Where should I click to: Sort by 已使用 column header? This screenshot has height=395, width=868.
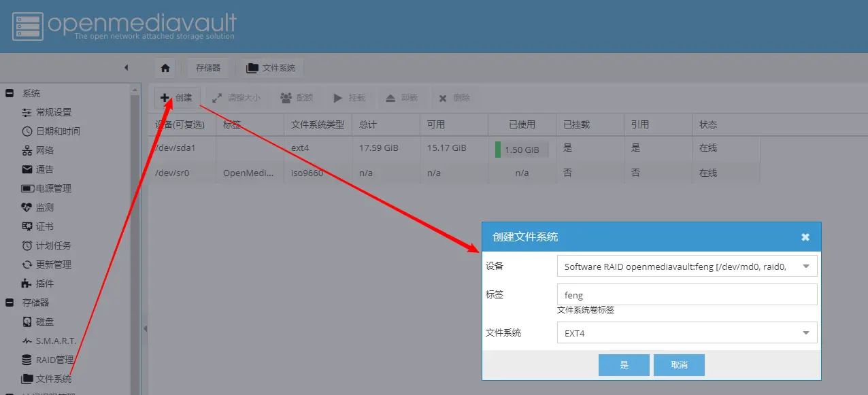522,124
